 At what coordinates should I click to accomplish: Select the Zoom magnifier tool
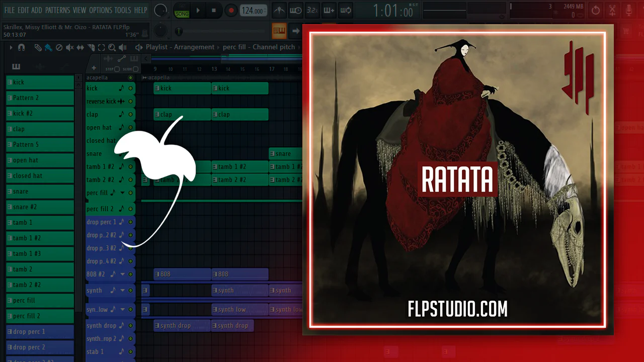tap(112, 47)
